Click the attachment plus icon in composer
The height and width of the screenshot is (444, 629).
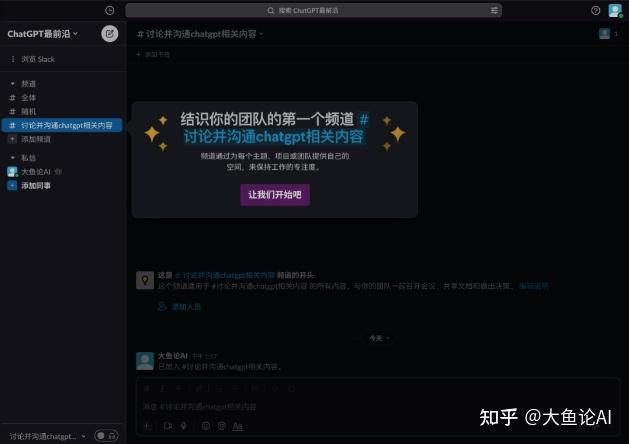[147, 426]
